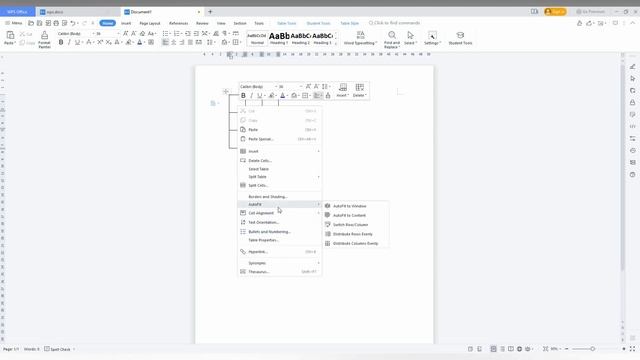The height and width of the screenshot is (360, 640).
Task: Choose Text Orientation from context menu
Action: [x=280, y=222]
